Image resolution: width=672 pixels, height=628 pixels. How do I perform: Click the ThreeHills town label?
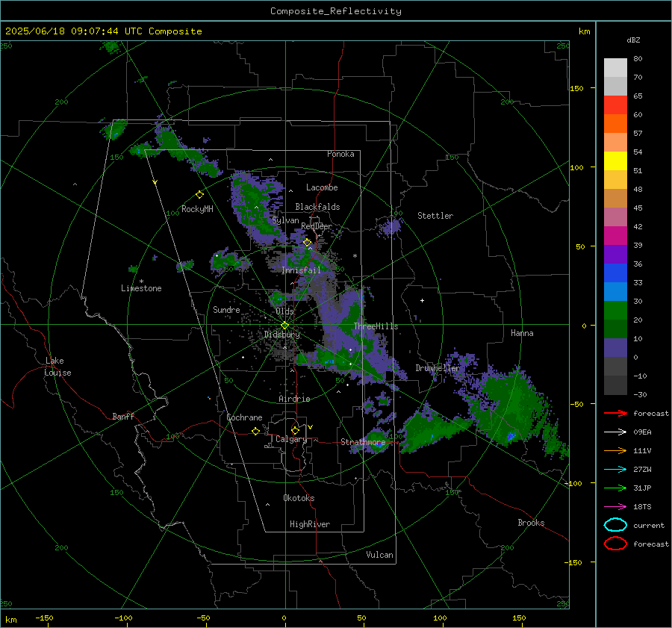pos(376,326)
